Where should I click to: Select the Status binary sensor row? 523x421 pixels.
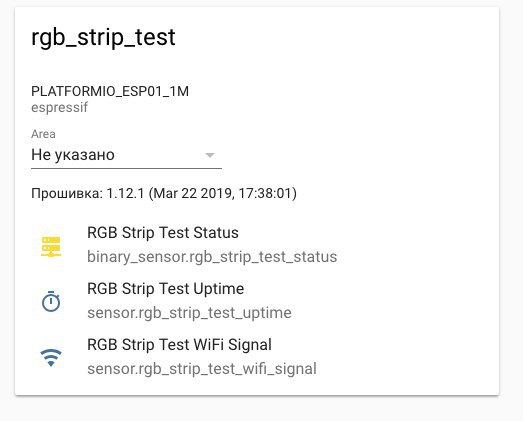pyautogui.click(x=189, y=245)
